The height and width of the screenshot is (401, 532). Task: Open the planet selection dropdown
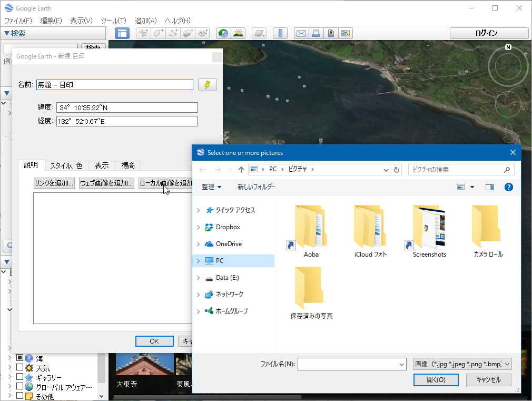pyautogui.click(x=260, y=33)
